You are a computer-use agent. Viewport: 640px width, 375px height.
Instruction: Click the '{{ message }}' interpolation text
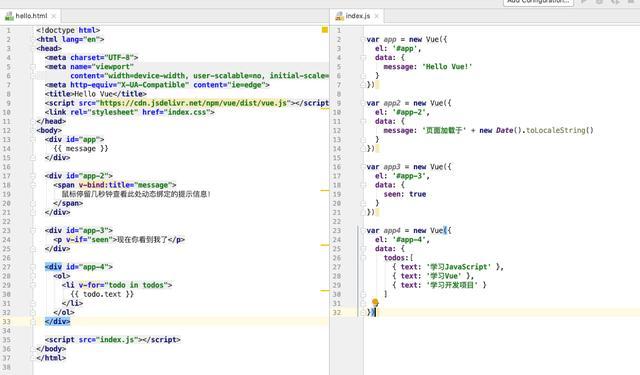[x=81, y=149]
